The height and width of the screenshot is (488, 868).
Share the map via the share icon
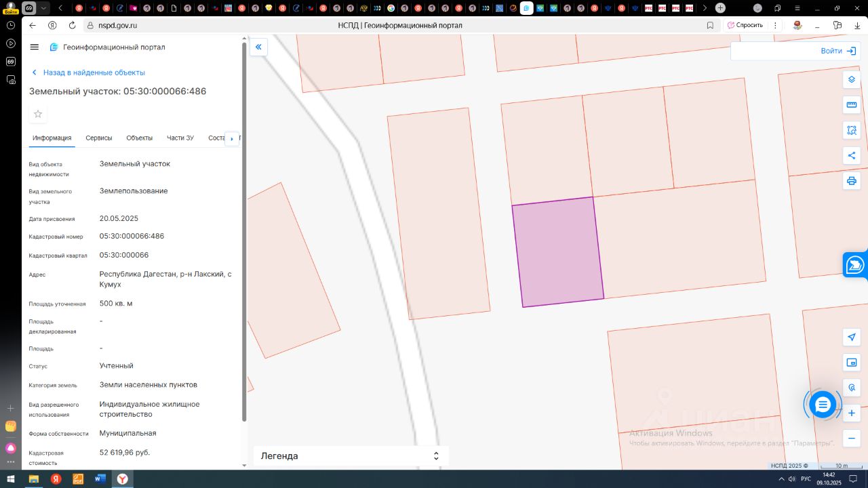coord(852,155)
